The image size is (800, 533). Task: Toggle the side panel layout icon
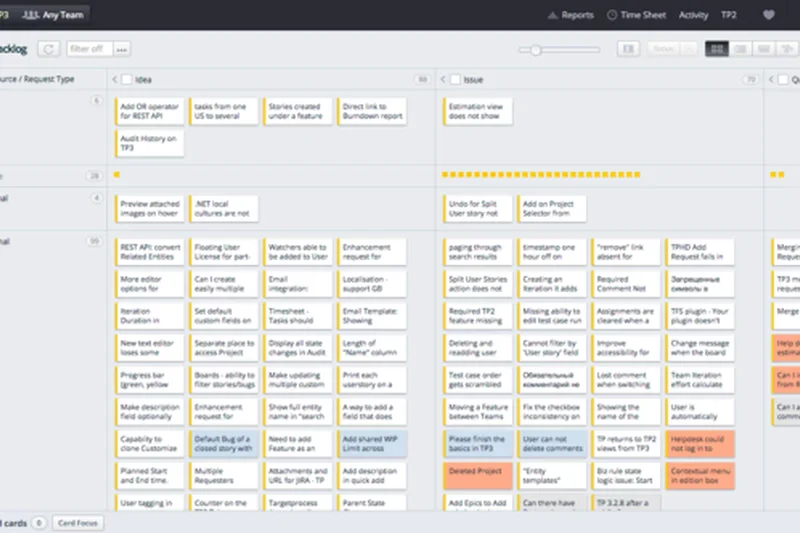click(628, 49)
